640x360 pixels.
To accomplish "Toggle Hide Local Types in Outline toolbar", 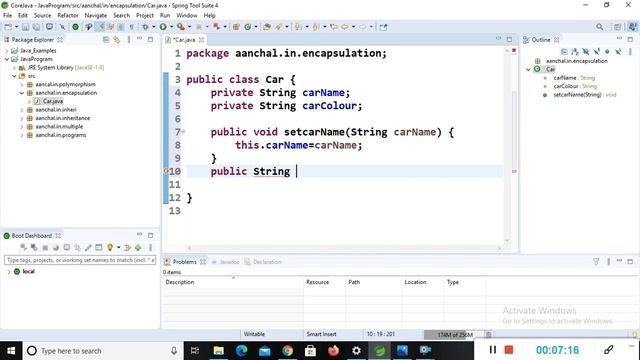I will 618,52.
